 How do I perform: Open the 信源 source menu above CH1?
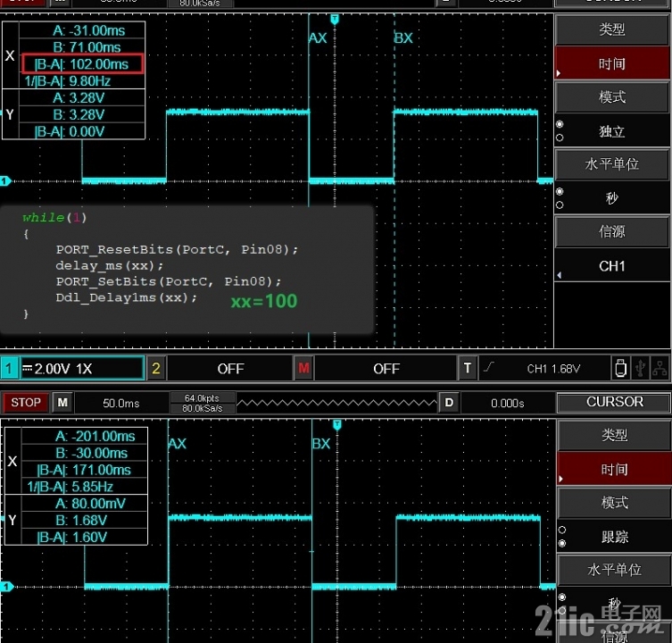pyautogui.click(x=611, y=231)
